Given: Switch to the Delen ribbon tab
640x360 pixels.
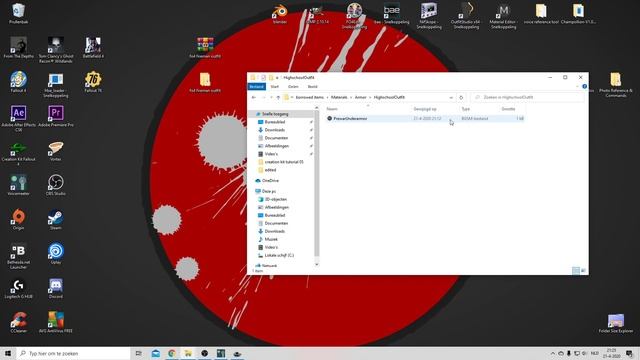Looking at the screenshot, I should (x=293, y=87).
